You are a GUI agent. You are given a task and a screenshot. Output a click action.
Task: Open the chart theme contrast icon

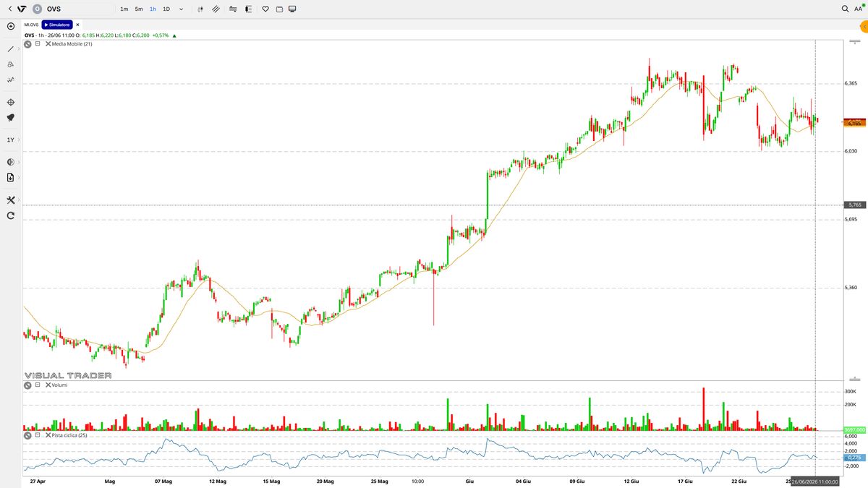[10, 162]
